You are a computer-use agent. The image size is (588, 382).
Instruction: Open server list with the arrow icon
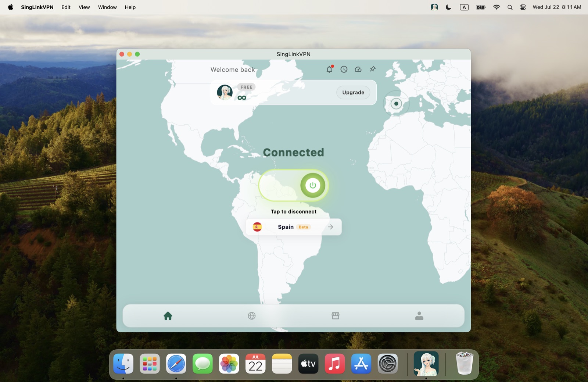pos(331,227)
